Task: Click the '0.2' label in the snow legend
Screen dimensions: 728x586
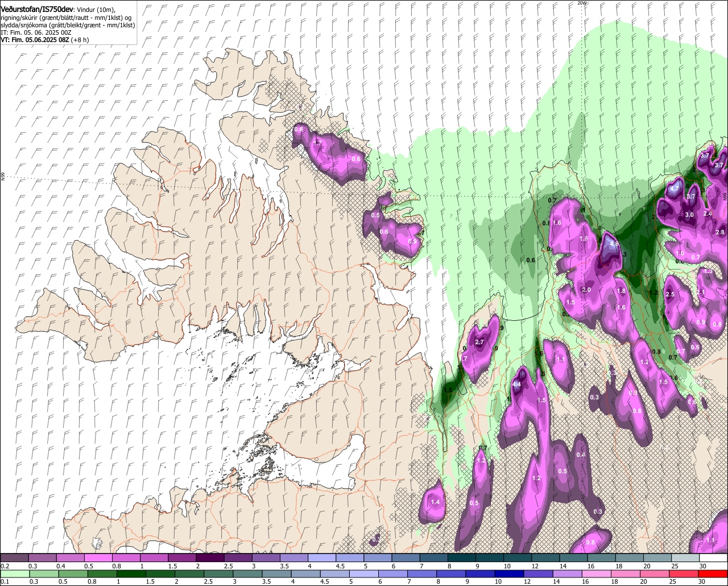Action: [5, 566]
